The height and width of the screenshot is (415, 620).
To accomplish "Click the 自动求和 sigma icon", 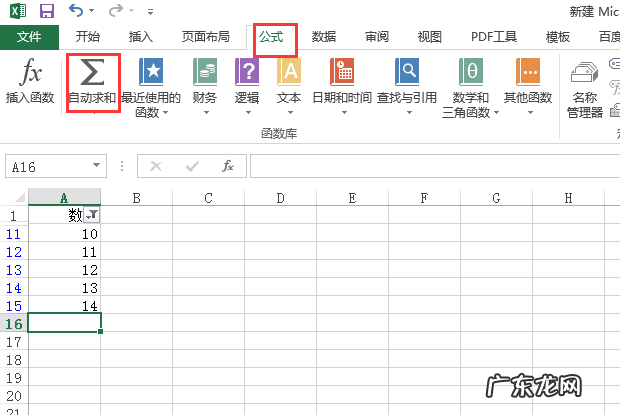I will (92, 72).
